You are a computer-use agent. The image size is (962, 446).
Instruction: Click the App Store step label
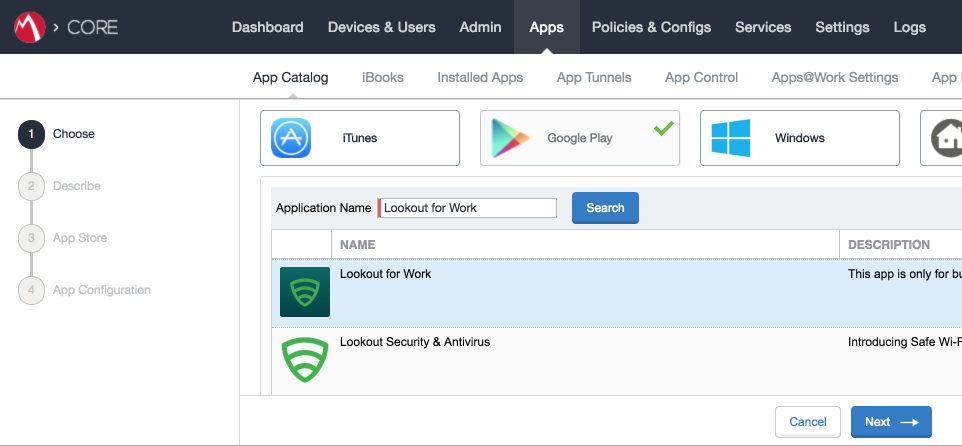click(x=80, y=238)
